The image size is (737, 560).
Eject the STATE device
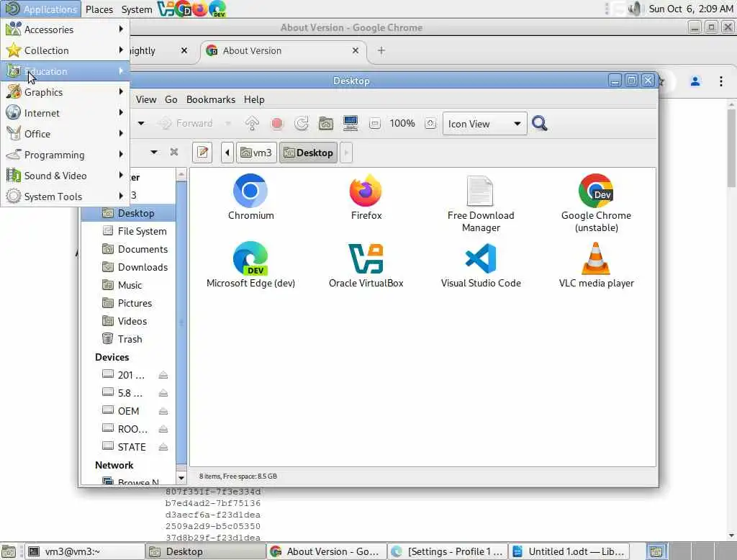tap(163, 447)
